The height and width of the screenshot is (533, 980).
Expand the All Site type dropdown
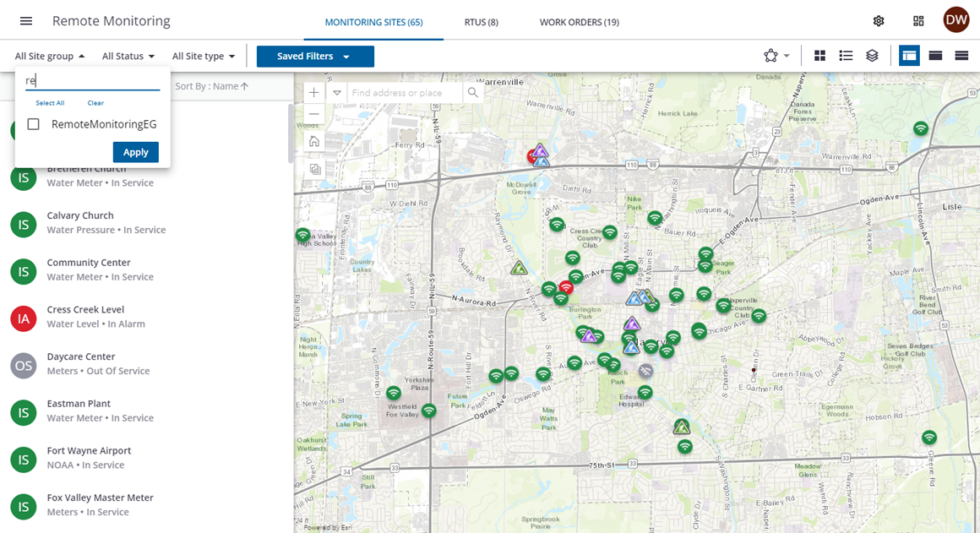[x=204, y=57]
